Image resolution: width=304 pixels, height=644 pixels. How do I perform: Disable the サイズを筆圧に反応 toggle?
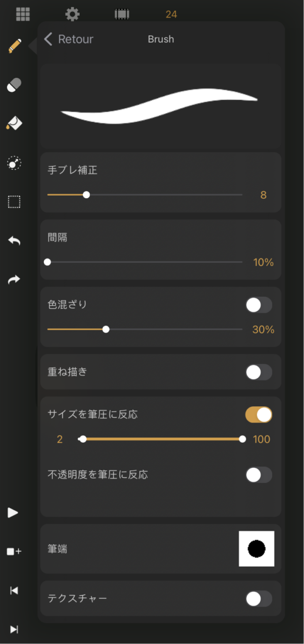[259, 415]
